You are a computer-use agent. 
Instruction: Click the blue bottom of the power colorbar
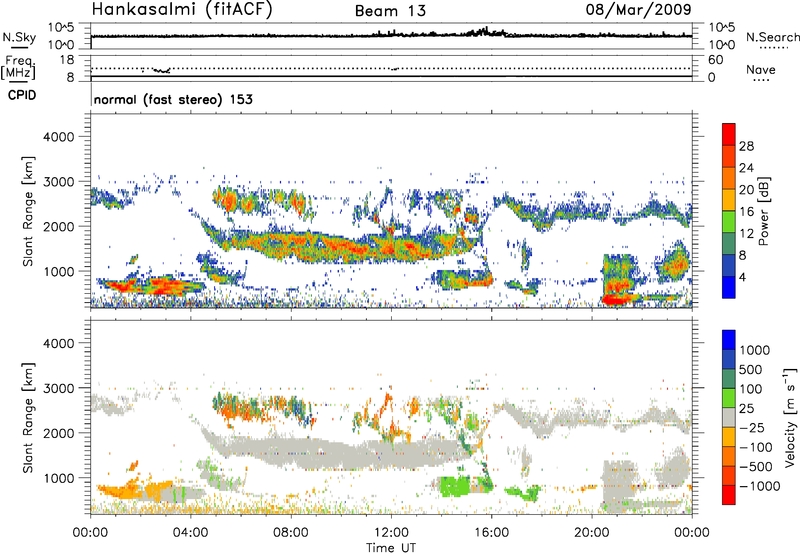729,287
